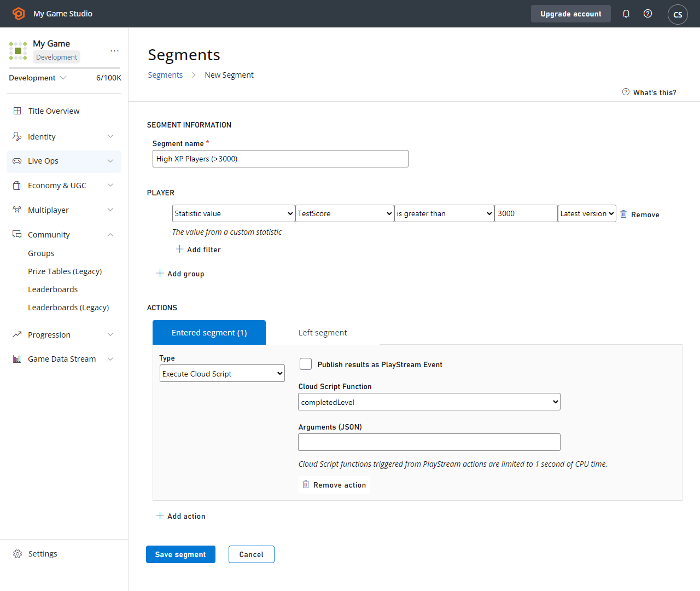Open the CS account avatar
The image size is (700, 591).
[678, 14]
